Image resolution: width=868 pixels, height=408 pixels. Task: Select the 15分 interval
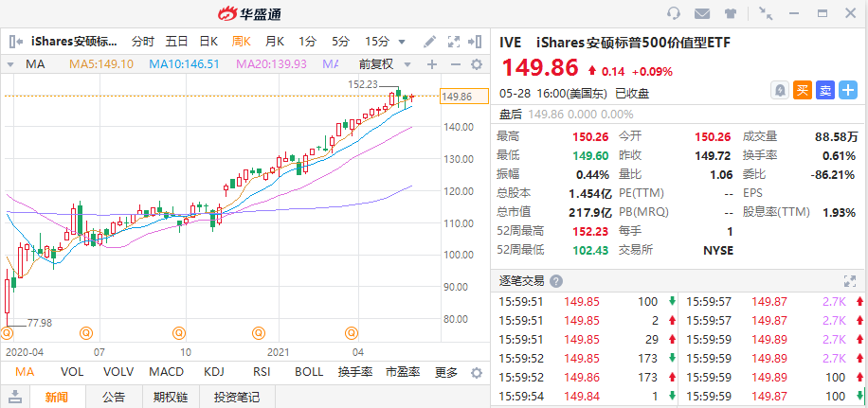[377, 41]
